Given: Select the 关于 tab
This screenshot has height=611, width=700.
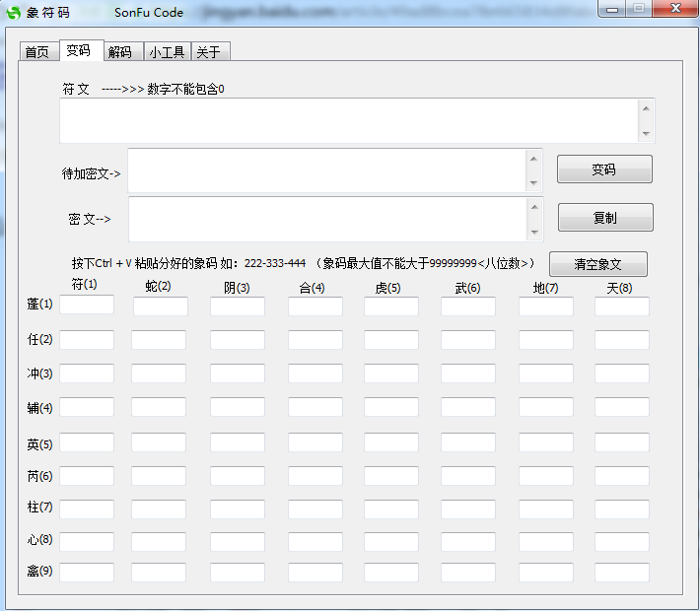Looking at the screenshot, I should tap(208, 52).
